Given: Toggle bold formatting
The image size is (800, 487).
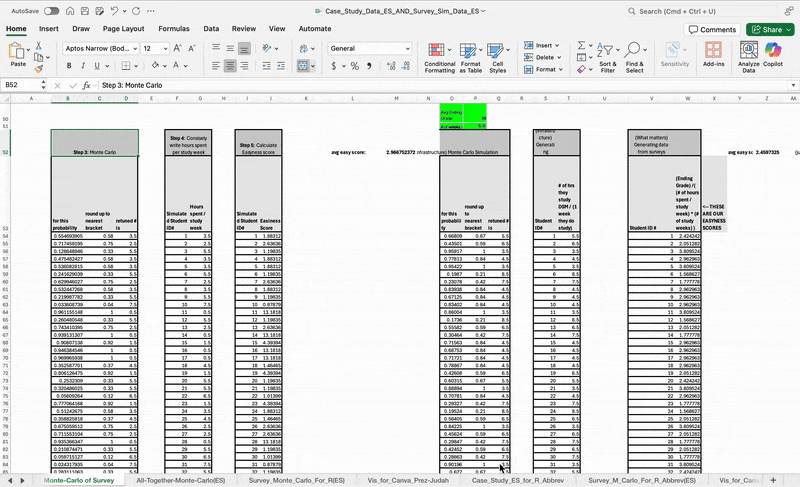Looking at the screenshot, I should coord(69,66).
